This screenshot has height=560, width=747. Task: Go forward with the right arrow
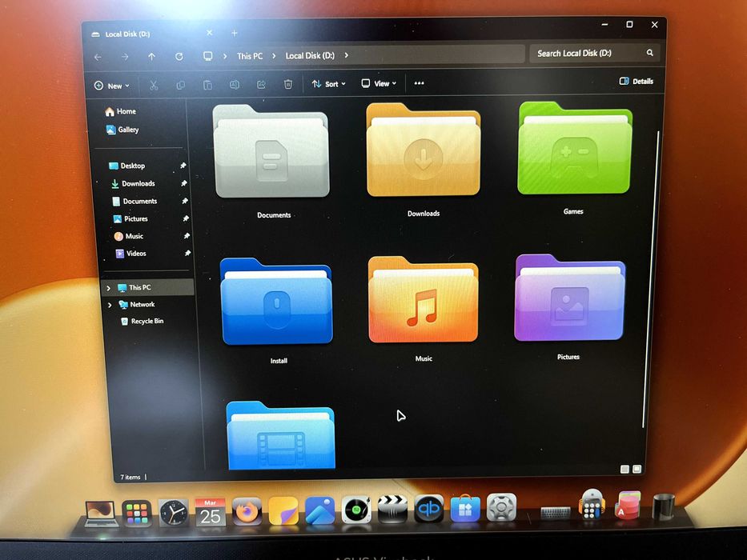coord(125,57)
